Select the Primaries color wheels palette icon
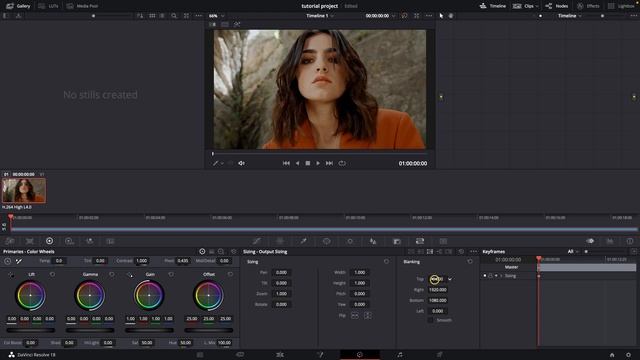The width and height of the screenshot is (640, 360). 49,241
